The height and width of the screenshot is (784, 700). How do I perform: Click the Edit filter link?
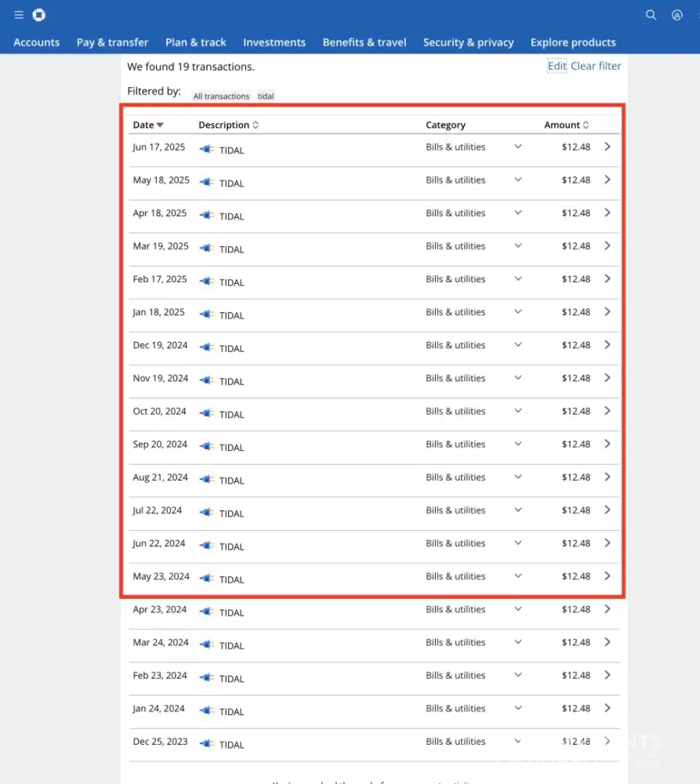point(557,66)
